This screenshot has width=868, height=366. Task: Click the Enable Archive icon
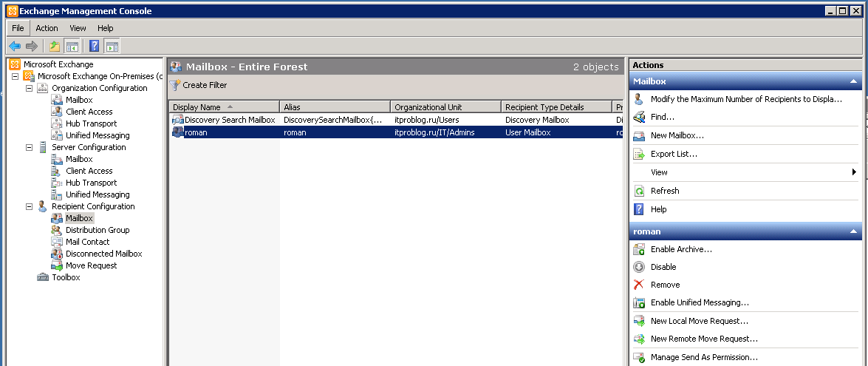(639, 249)
